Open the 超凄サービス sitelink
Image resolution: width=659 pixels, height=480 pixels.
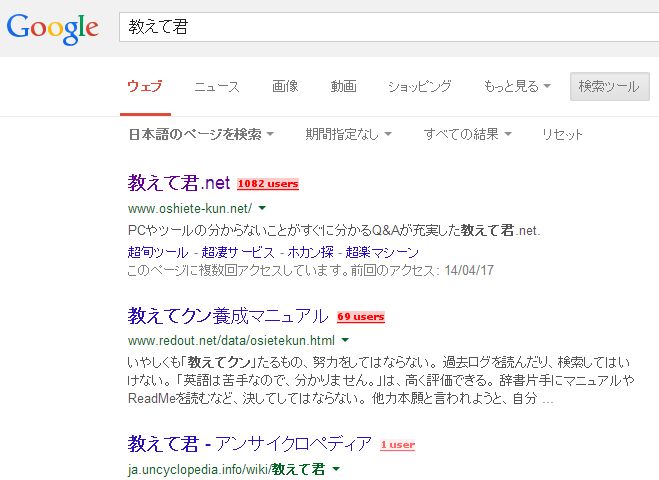click(x=238, y=252)
